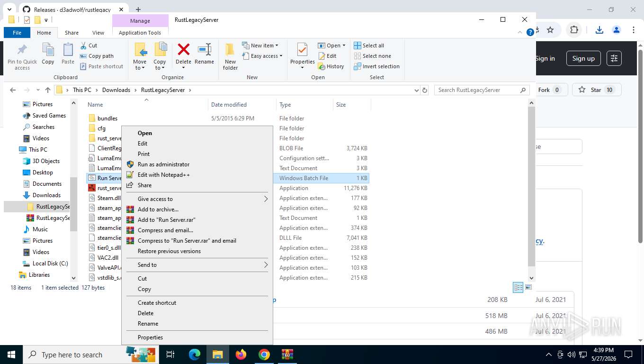Screen dimensions: 644x364
Task: Switch to large icons view button
Action: tap(528, 287)
